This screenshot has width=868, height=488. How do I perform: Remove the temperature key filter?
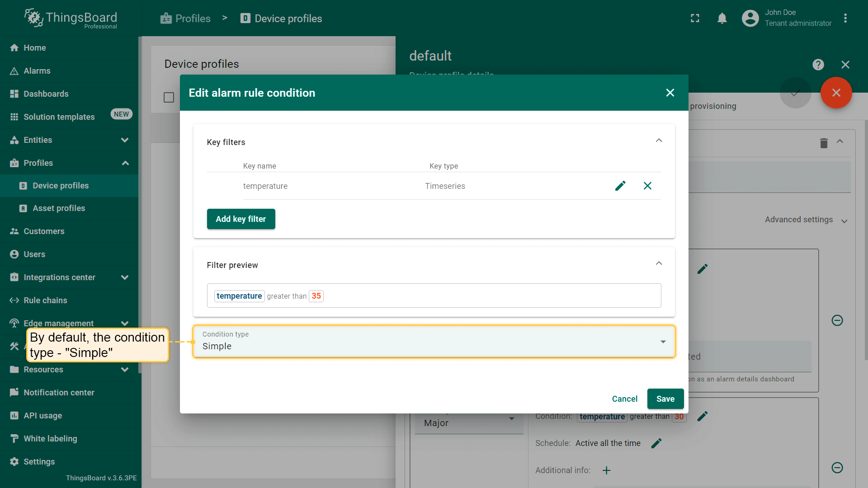point(647,186)
